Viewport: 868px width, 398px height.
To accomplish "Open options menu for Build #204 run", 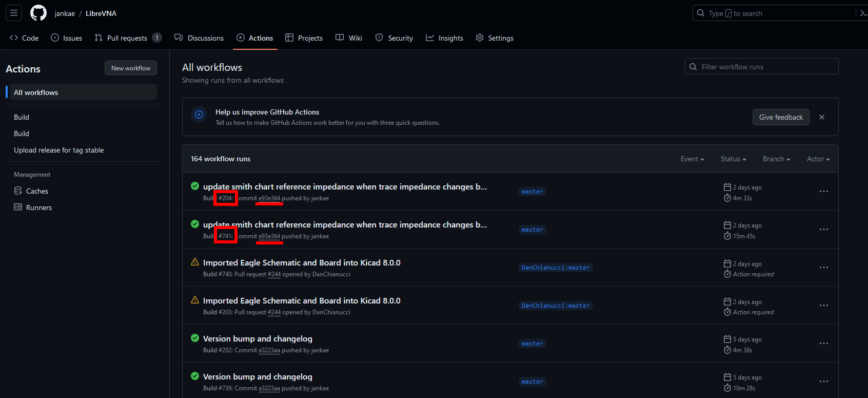I will [x=823, y=192].
